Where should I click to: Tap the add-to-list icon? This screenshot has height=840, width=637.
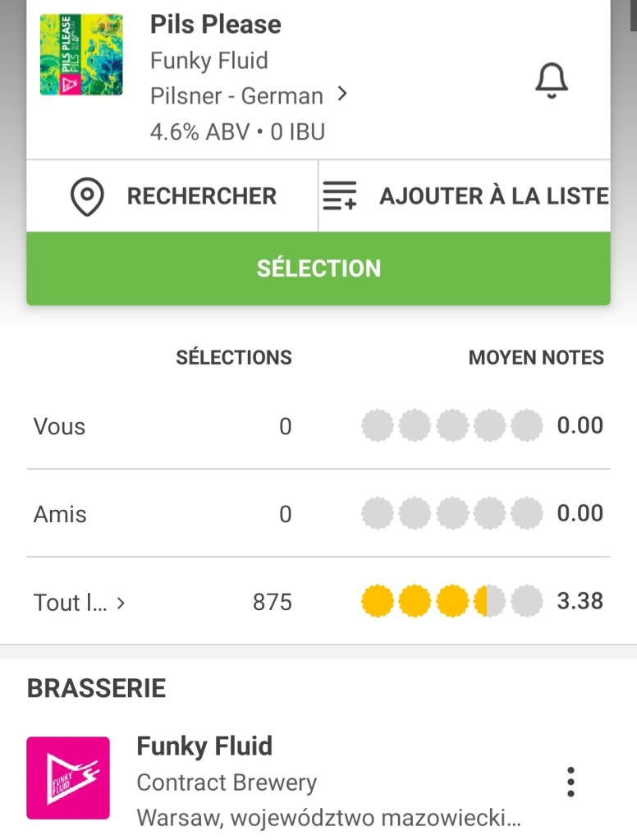[339, 197]
